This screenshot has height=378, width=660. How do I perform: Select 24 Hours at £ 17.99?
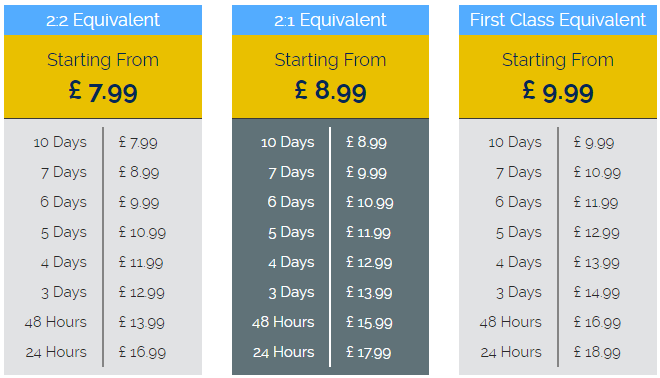[x=283, y=352]
